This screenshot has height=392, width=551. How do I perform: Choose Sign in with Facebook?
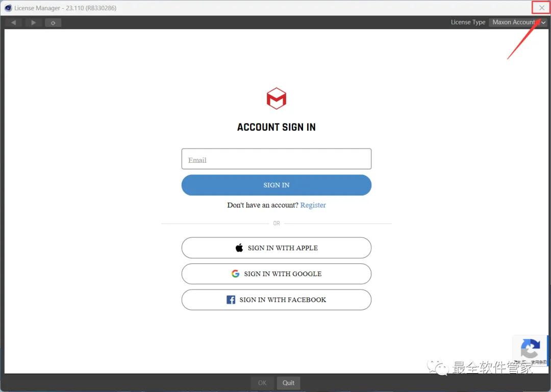[276, 300]
